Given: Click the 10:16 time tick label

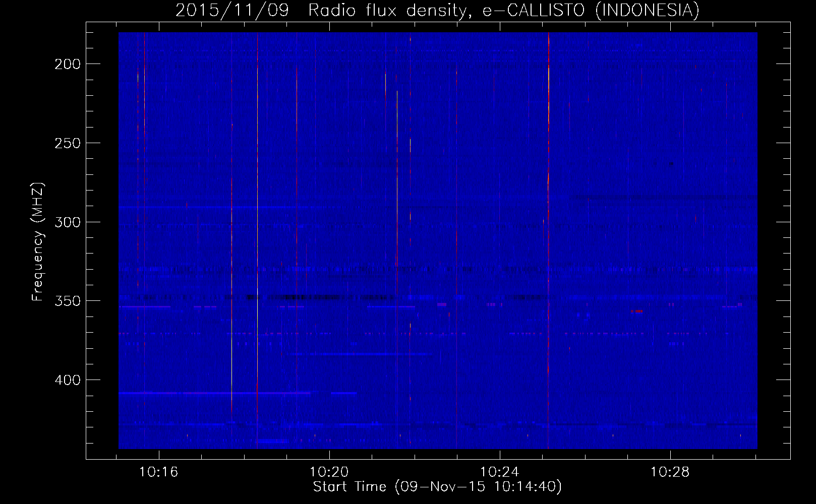Looking at the screenshot, I should (159, 472).
